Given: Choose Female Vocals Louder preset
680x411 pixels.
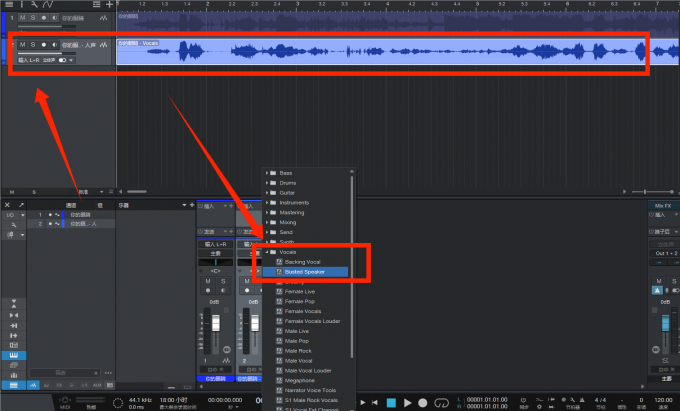Looking at the screenshot, I should point(312,321).
